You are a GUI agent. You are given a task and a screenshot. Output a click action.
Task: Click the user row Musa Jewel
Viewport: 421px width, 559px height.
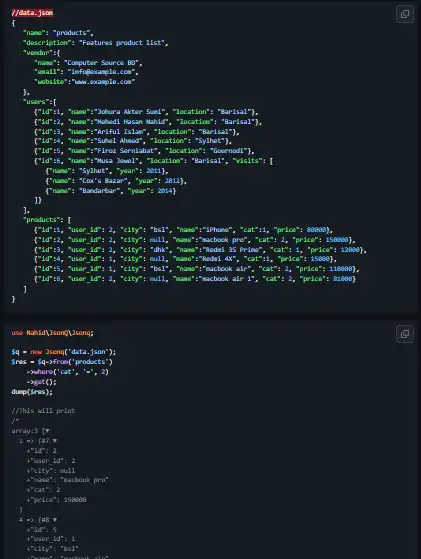[154, 161]
